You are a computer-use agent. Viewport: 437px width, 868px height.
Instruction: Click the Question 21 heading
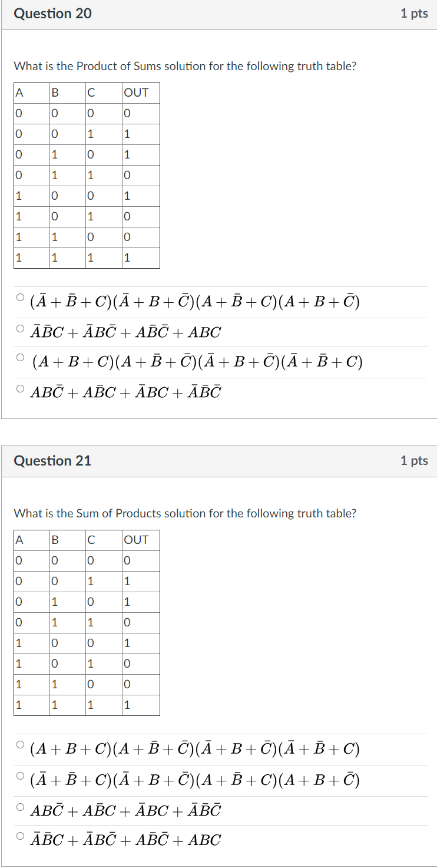point(53,461)
